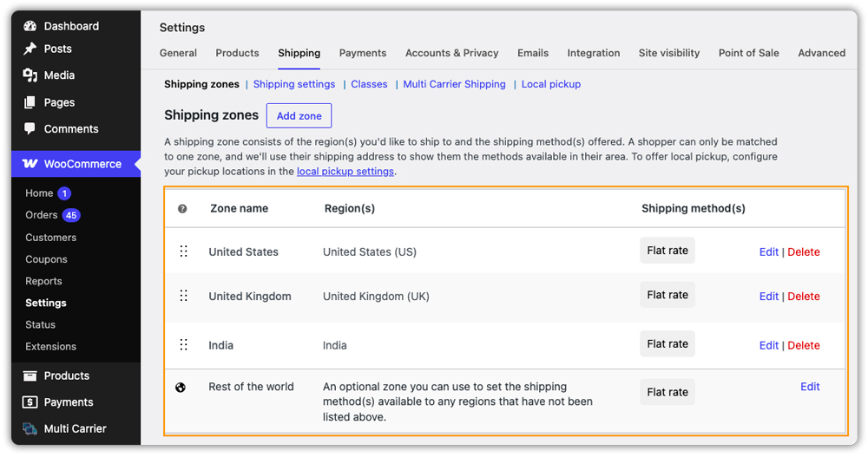Screen dimensions: 868x457
Task: Open the WooCommerce menu item
Action: pos(76,164)
